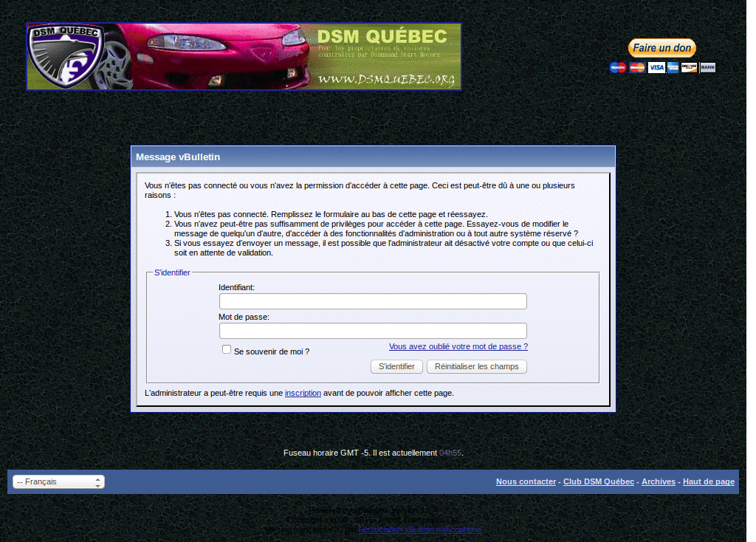Viewport: 756px width, 542px height.
Task: Follow the inscription link
Action: [x=303, y=393]
